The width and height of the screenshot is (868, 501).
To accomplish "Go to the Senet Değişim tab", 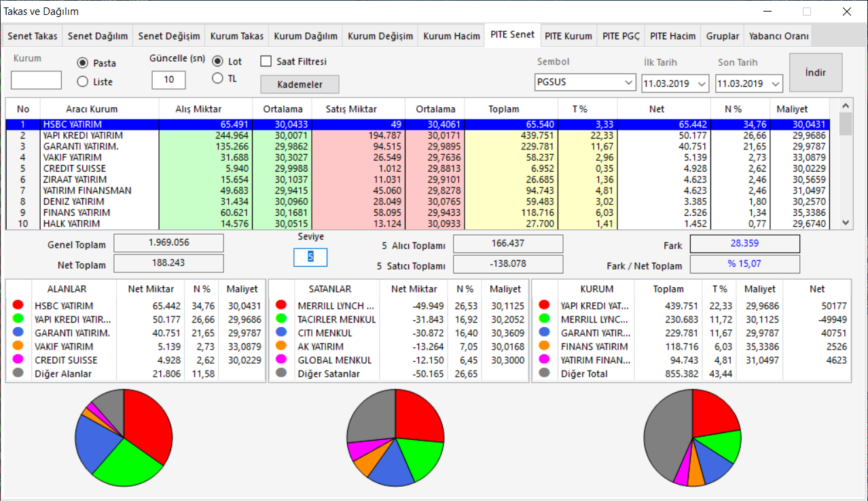I will click(169, 36).
